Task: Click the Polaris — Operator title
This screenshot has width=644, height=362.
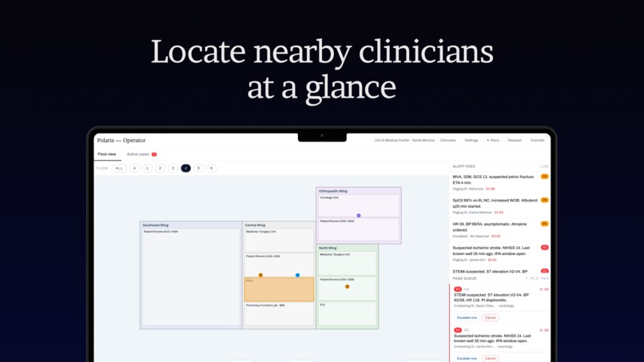Action: pyautogui.click(x=121, y=141)
